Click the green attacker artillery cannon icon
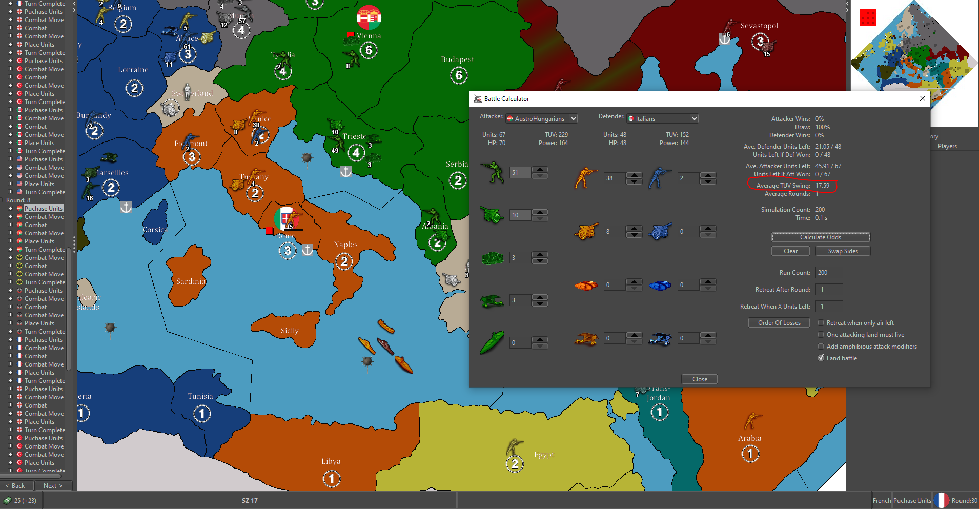 tap(492, 215)
